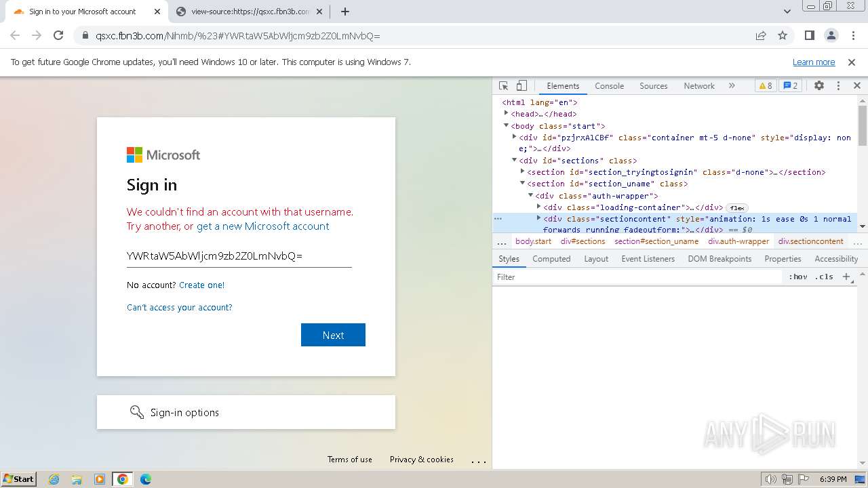Add a new style rule with plus icon
The width and height of the screenshot is (868, 488).
tap(846, 277)
